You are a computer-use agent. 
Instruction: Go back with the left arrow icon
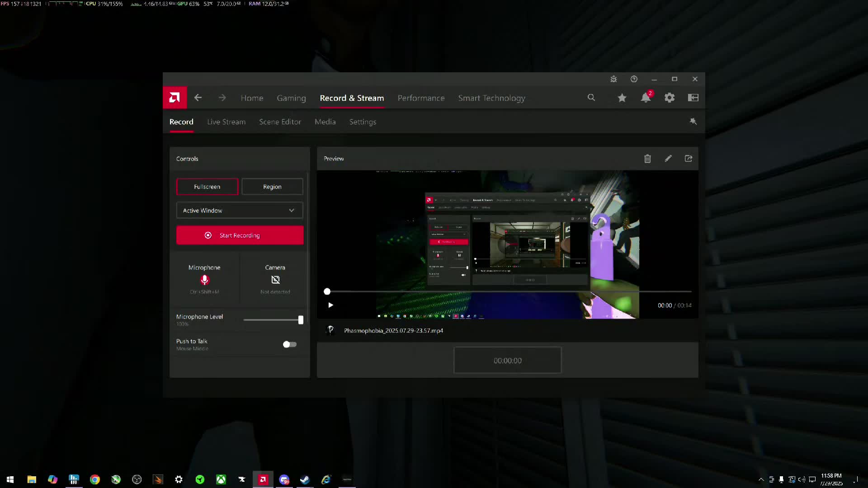coord(198,98)
